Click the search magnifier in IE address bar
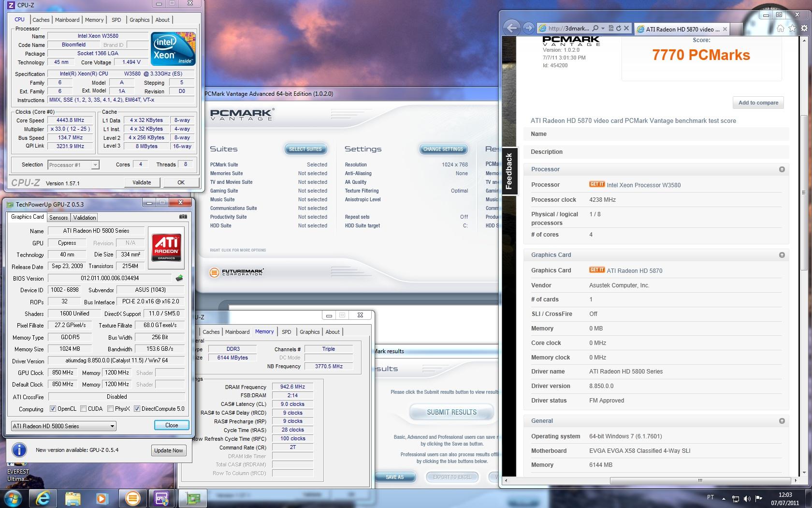This screenshot has width=812, height=508. click(595, 29)
